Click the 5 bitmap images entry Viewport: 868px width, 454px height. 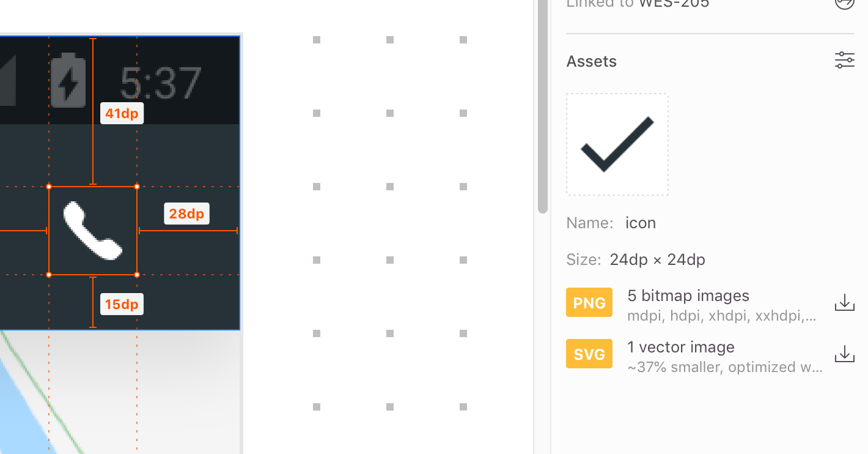688,296
